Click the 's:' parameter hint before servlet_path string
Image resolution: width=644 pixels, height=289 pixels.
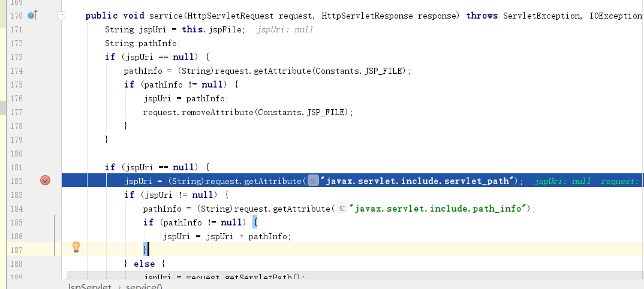coord(313,180)
